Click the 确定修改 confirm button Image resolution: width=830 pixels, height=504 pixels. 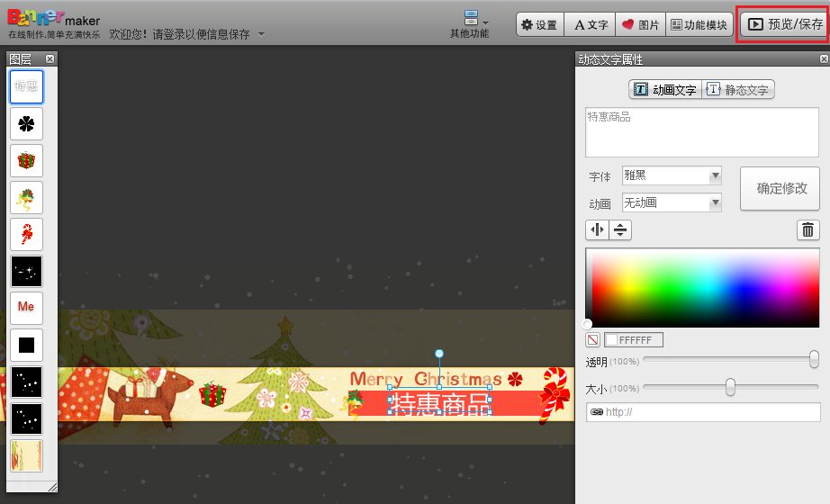coord(780,188)
